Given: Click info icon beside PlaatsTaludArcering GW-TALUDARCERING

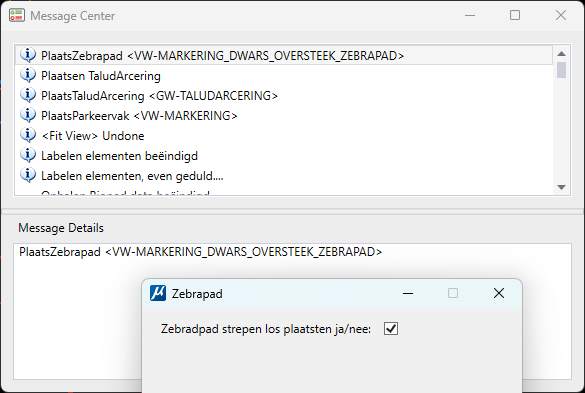Looking at the screenshot, I should point(28,95).
